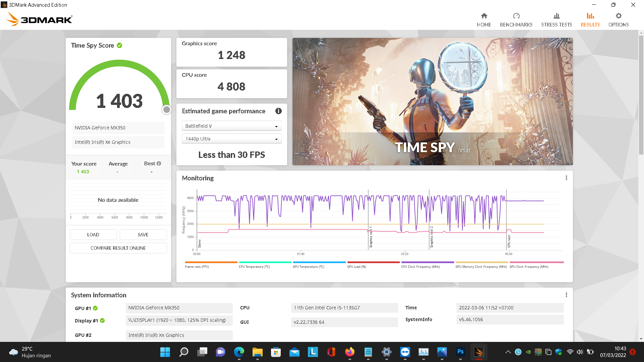Show hidden system tray icons
Viewport: 644px width, 362px height.
tap(508, 352)
